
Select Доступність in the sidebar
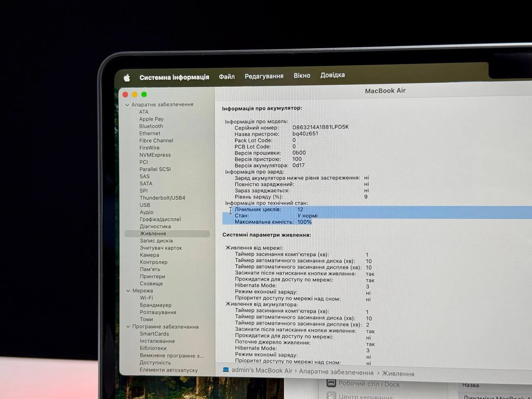(155, 362)
